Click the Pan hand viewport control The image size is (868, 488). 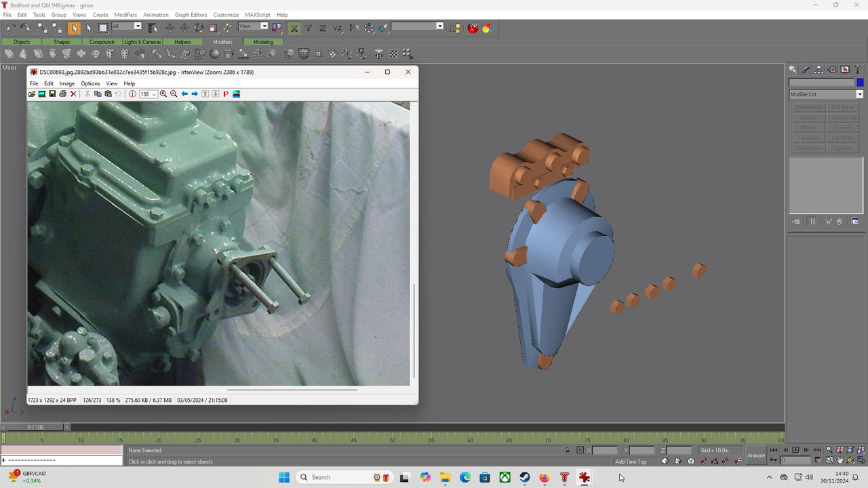(x=840, y=460)
